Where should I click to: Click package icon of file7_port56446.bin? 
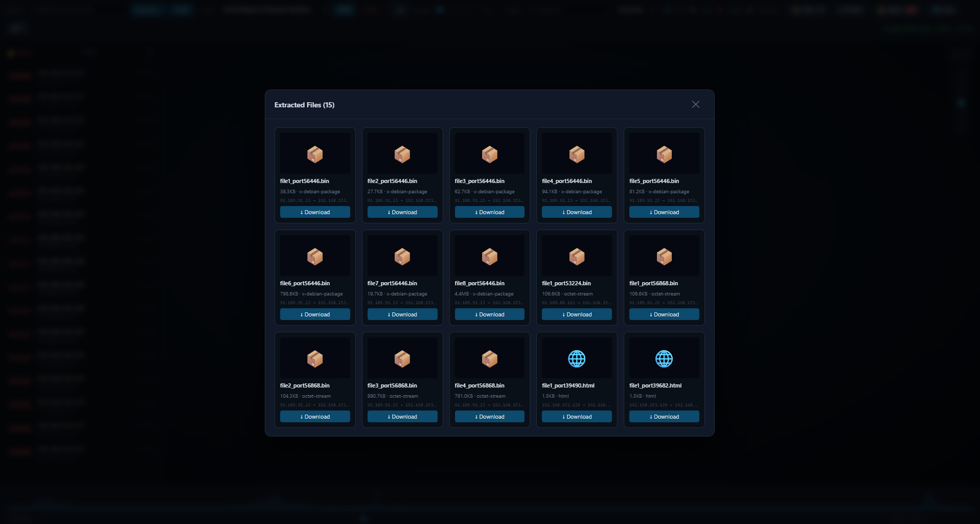pyautogui.click(x=402, y=257)
